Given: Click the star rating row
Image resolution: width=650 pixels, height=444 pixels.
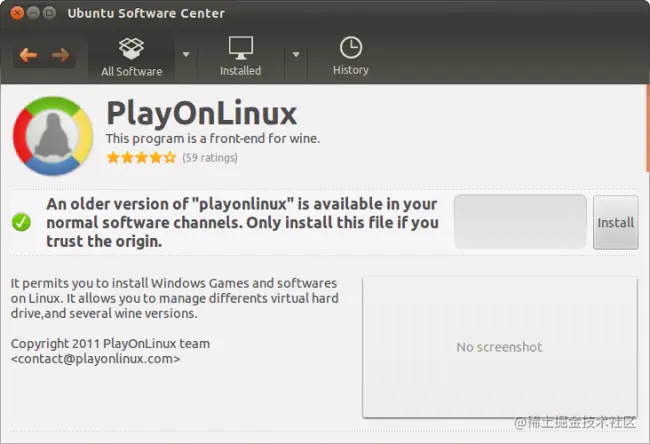Looking at the screenshot, I should 141,158.
